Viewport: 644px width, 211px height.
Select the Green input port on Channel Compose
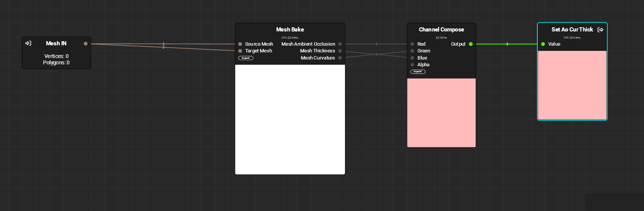coord(412,51)
